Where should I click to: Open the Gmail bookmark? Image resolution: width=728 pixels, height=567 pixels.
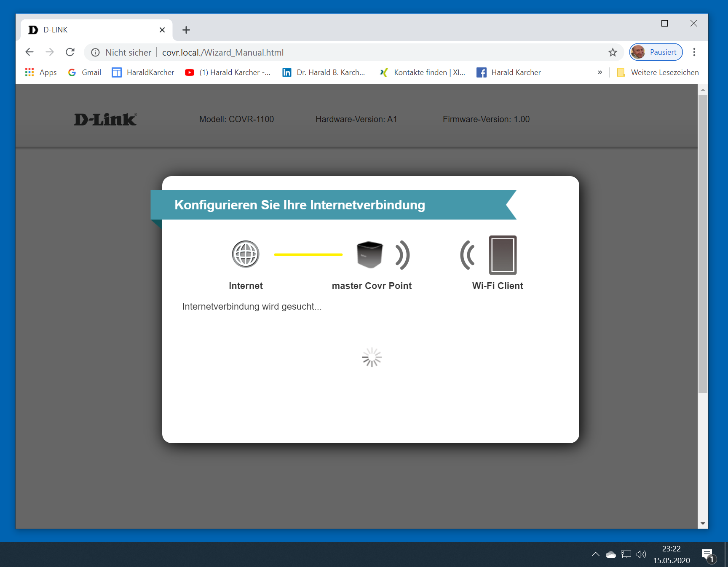(85, 72)
